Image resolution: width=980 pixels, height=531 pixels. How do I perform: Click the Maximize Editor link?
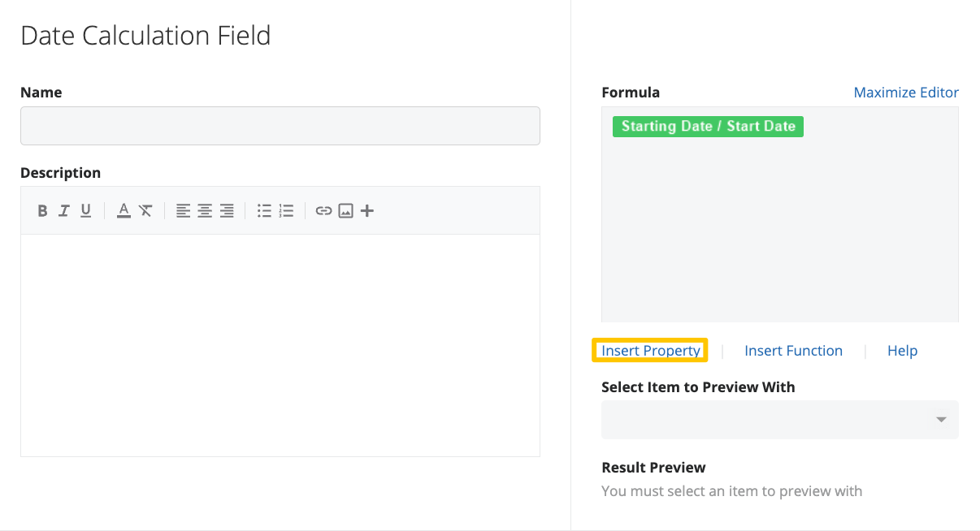point(906,93)
